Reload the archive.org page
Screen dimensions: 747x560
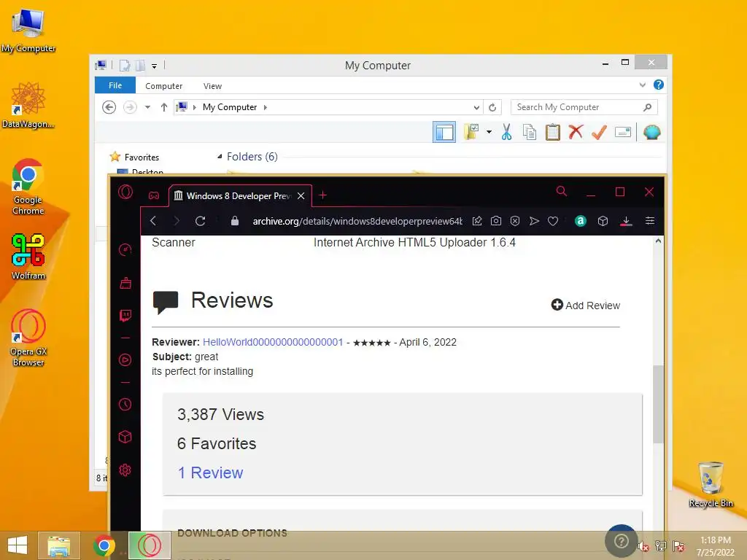(x=200, y=221)
